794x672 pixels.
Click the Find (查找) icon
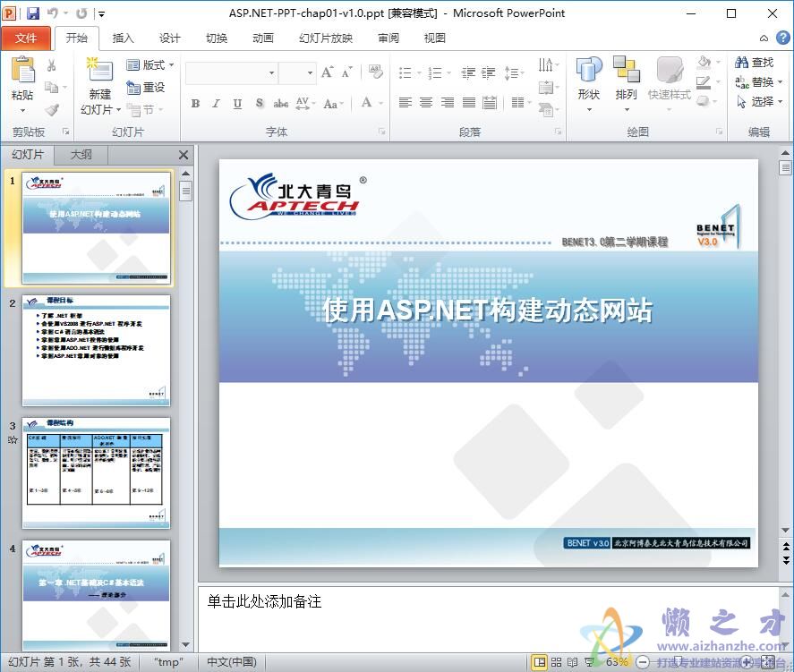coord(752,61)
